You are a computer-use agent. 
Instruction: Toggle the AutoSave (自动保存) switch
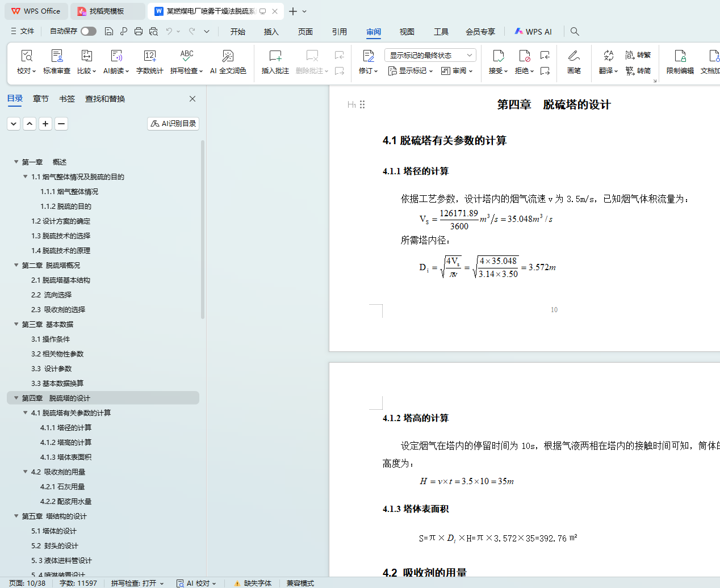[88, 31]
